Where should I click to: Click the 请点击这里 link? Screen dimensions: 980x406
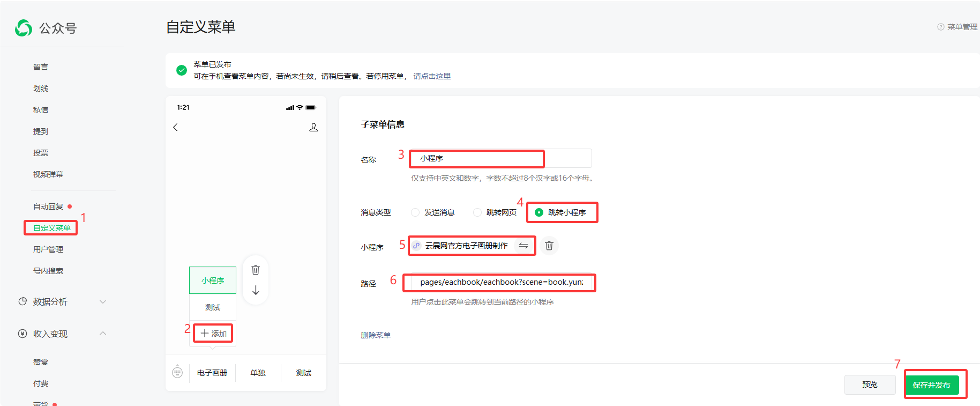click(432, 76)
